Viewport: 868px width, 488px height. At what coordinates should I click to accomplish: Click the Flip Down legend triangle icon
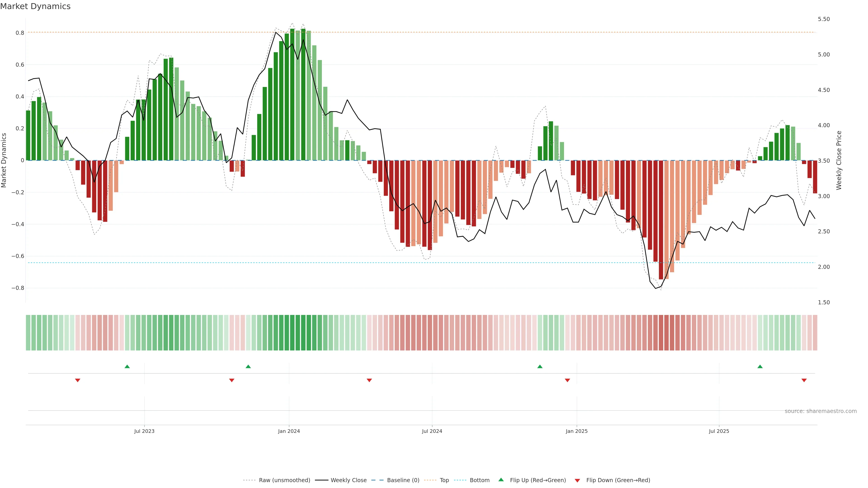coord(577,480)
